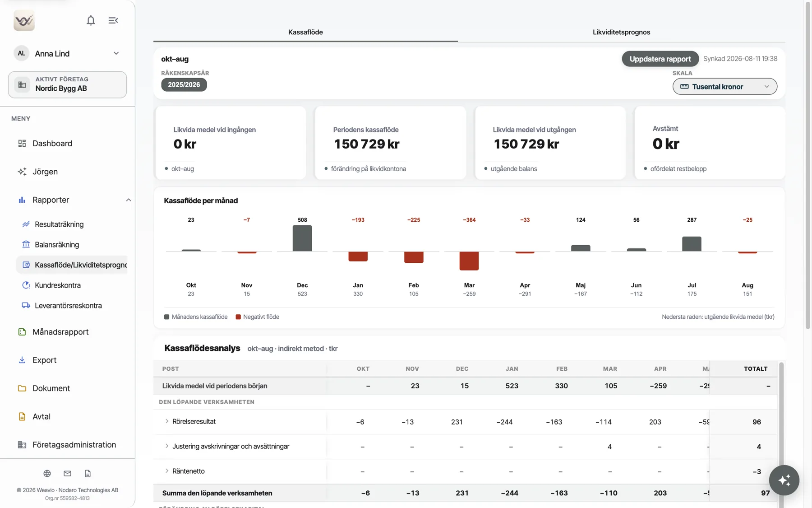Screen dimensions: 812x508
Task: Click the globe language icon
Action: (47, 473)
